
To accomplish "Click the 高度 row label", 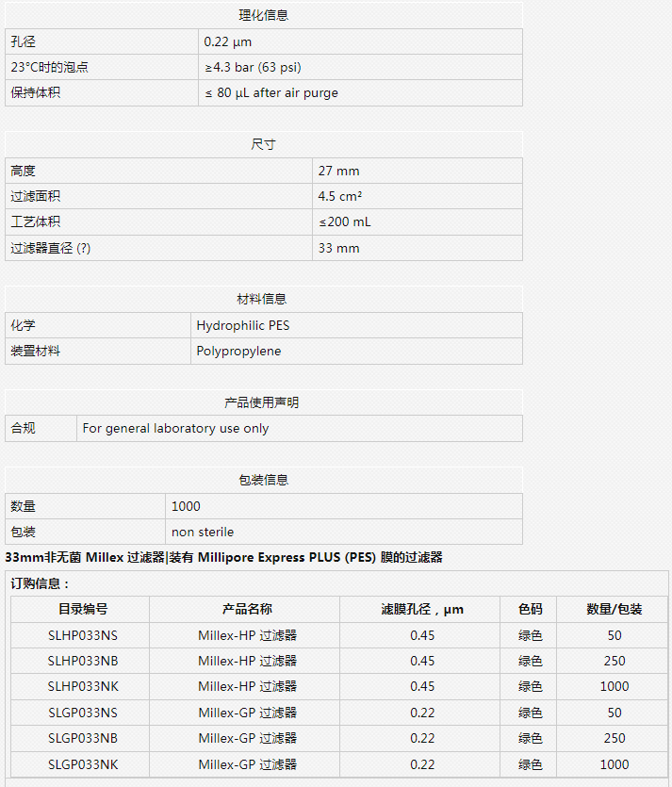I will [x=23, y=171].
